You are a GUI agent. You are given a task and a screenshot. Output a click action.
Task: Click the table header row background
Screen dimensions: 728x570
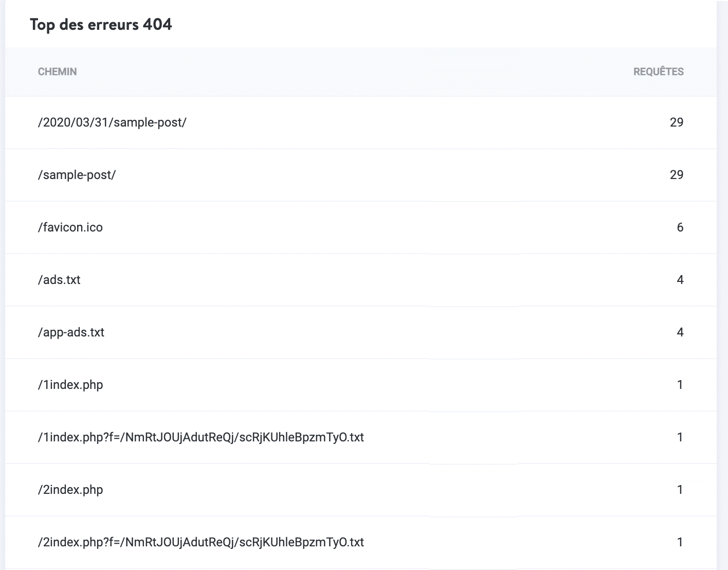pyautogui.click(x=360, y=72)
